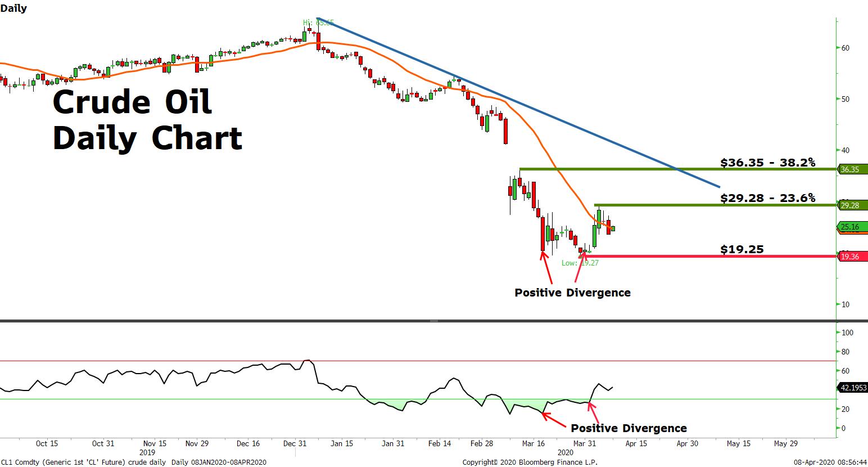Click the Jan 15 date label
The height and width of the screenshot is (467, 868).
click(342, 443)
